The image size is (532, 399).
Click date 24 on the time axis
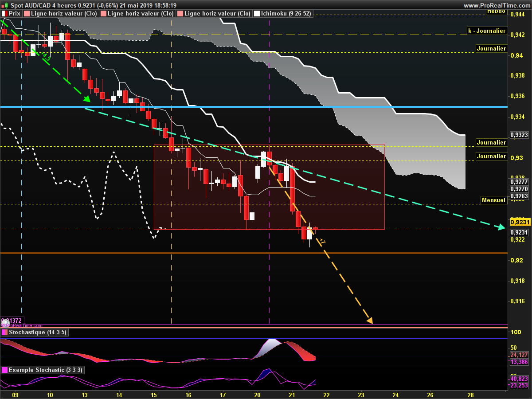pos(396,395)
